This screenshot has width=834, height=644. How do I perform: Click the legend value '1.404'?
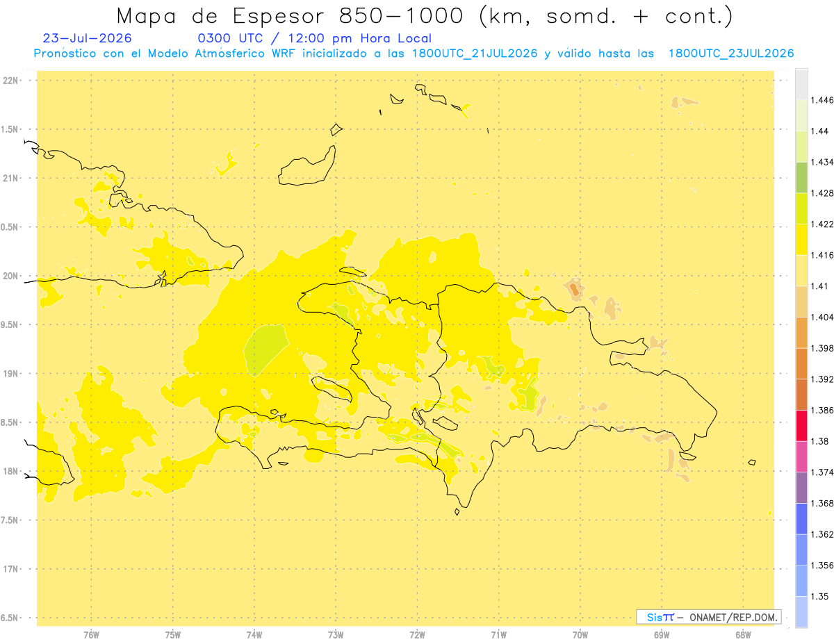point(822,317)
